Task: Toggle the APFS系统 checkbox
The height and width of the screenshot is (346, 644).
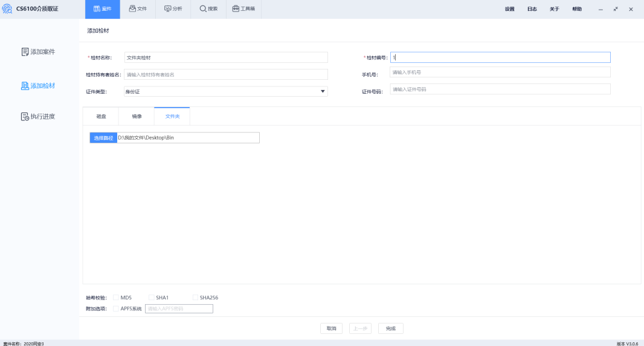Action: (116, 308)
